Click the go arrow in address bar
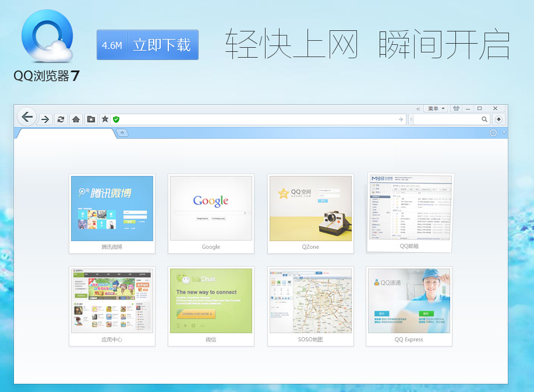This screenshot has height=392, width=534. (401, 119)
